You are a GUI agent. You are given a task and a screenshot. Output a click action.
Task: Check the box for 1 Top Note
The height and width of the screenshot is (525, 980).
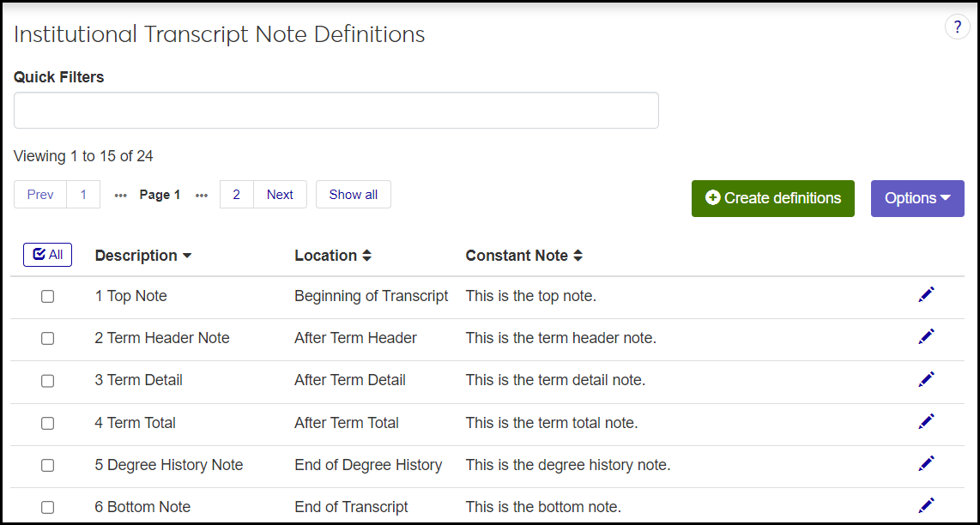(x=48, y=296)
